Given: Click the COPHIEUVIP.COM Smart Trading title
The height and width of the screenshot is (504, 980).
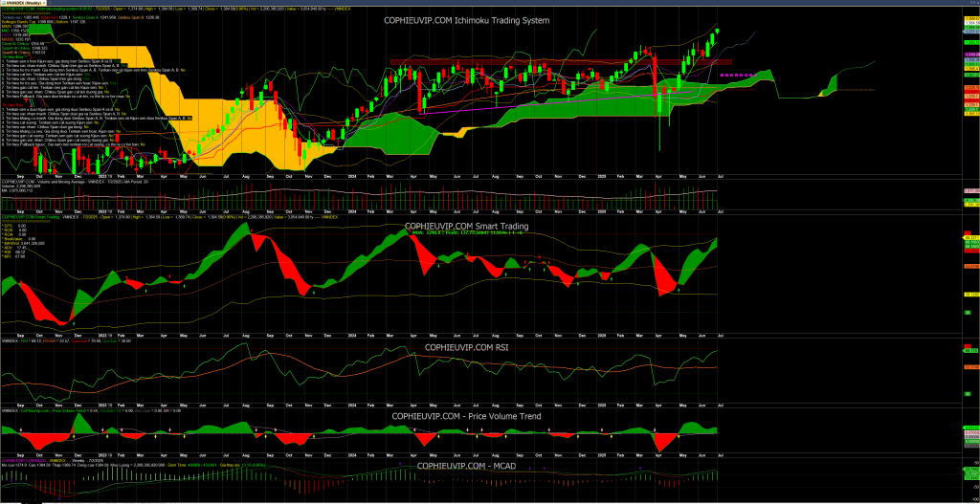Looking at the screenshot, I should tap(466, 226).
